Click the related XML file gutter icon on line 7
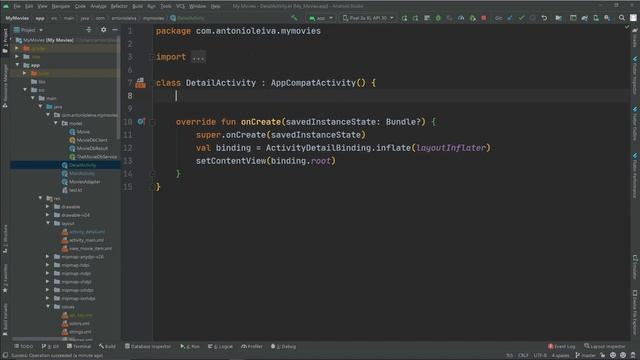640x360 pixels. click(x=140, y=83)
